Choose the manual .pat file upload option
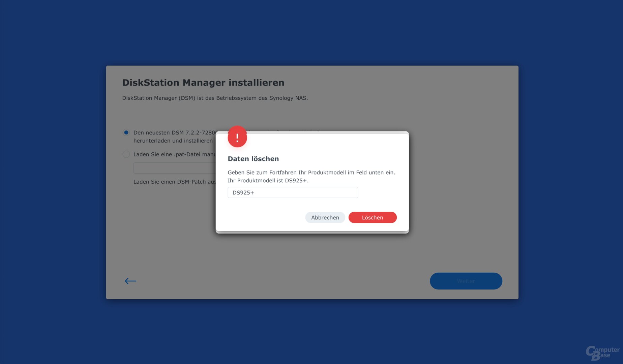 pyautogui.click(x=126, y=154)
